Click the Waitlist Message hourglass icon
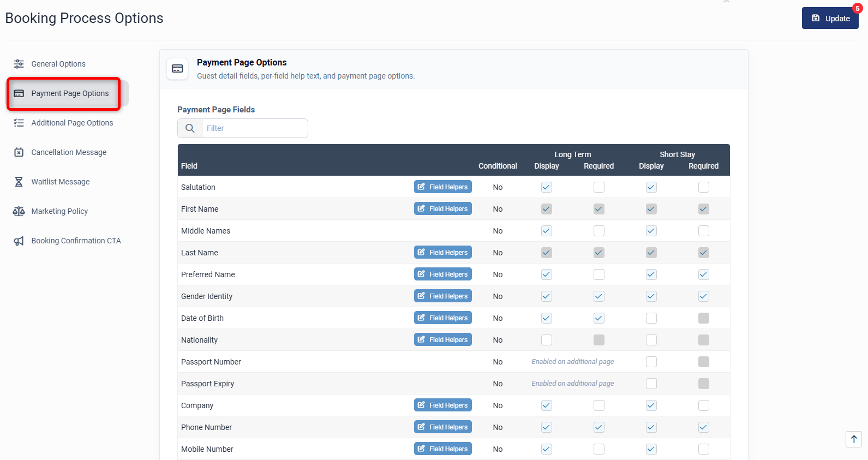 pos(19,182)
